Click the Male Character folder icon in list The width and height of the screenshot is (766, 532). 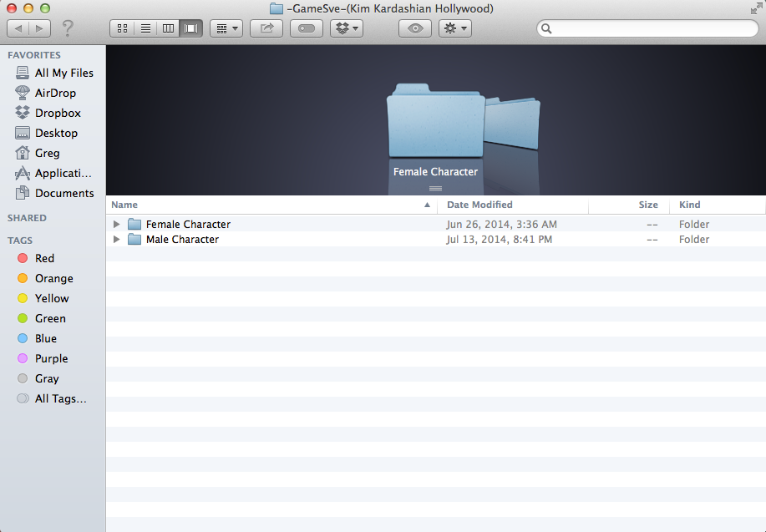point(134,240)
